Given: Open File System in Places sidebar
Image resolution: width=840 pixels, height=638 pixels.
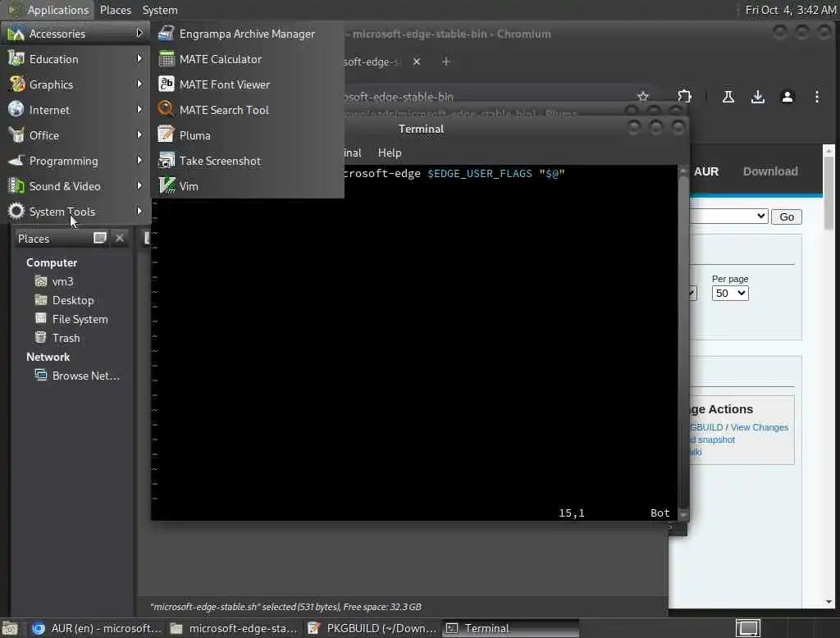Looking at the screenshot, I should (80, 319).
